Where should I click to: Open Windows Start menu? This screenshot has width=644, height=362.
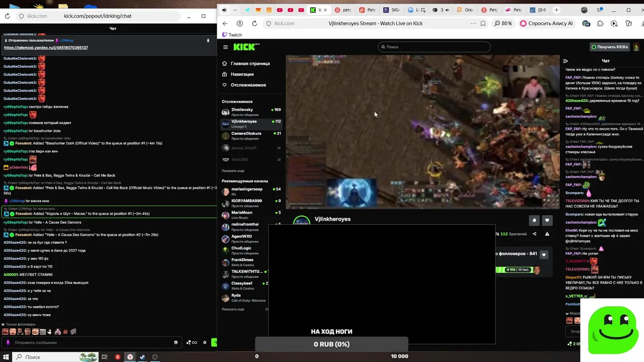pyautogui.click(x=6, y=357)
